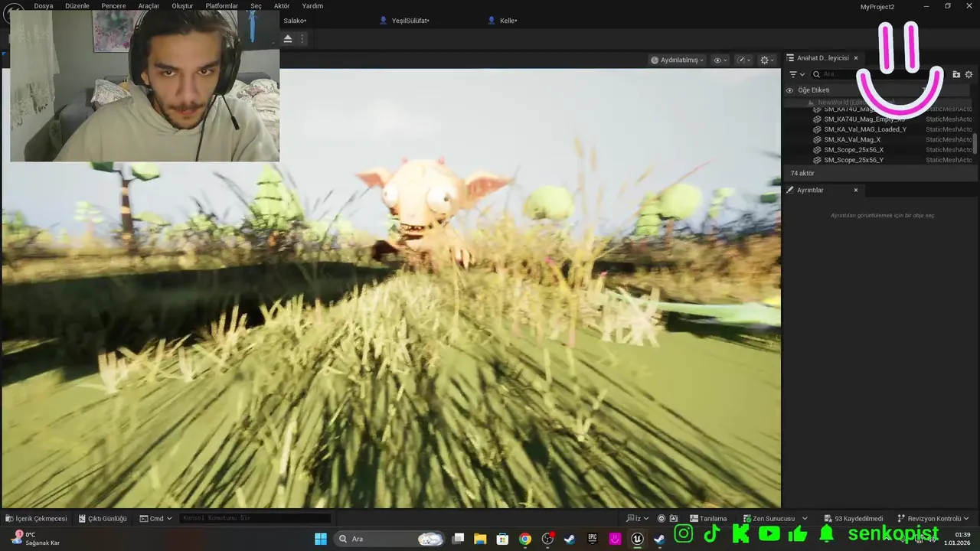This screenshot has width=980, height=551.
Task: Select the SM_Scope_25x56_X actor
Action: 853,150
